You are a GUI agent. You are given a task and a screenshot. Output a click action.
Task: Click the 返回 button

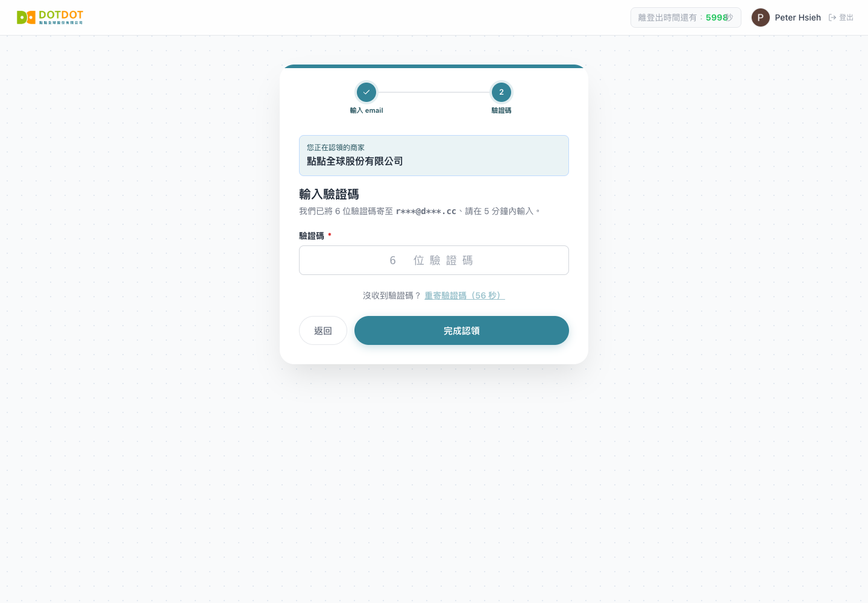pos(323,330)
